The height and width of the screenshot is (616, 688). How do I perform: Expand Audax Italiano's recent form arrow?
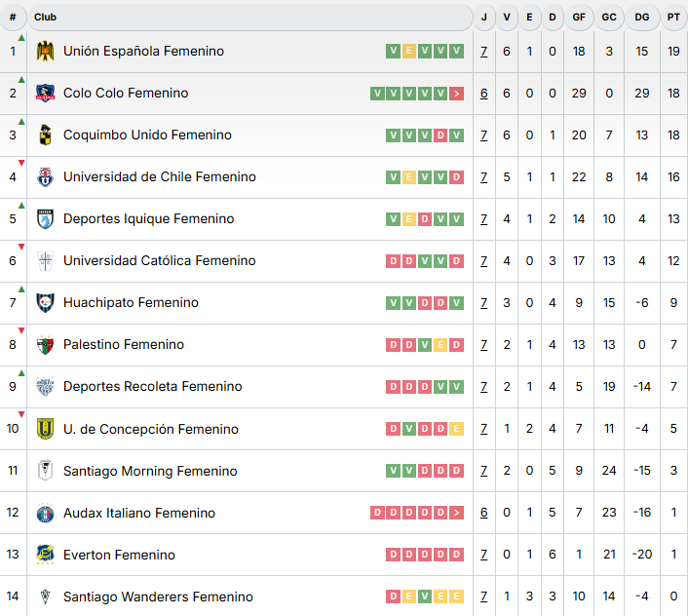[x=457, y=513]
